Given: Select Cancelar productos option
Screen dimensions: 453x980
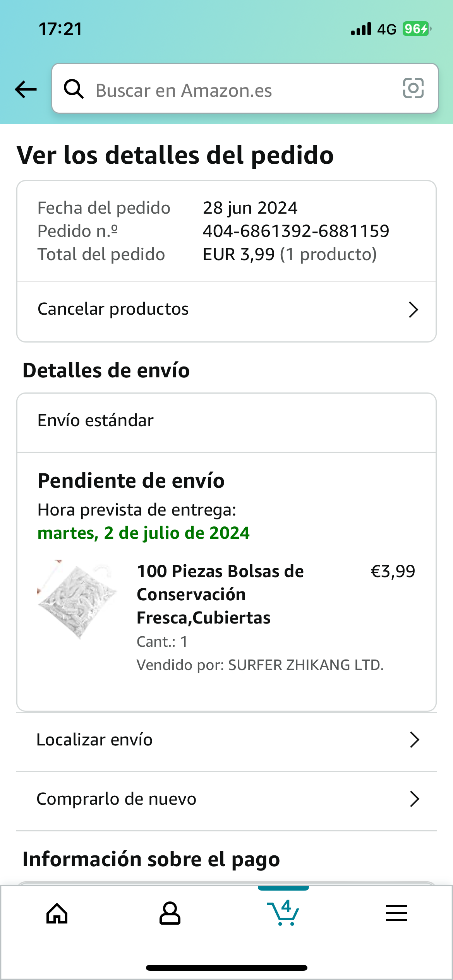Looking at the screenshot, I should [x=113, y=309].
